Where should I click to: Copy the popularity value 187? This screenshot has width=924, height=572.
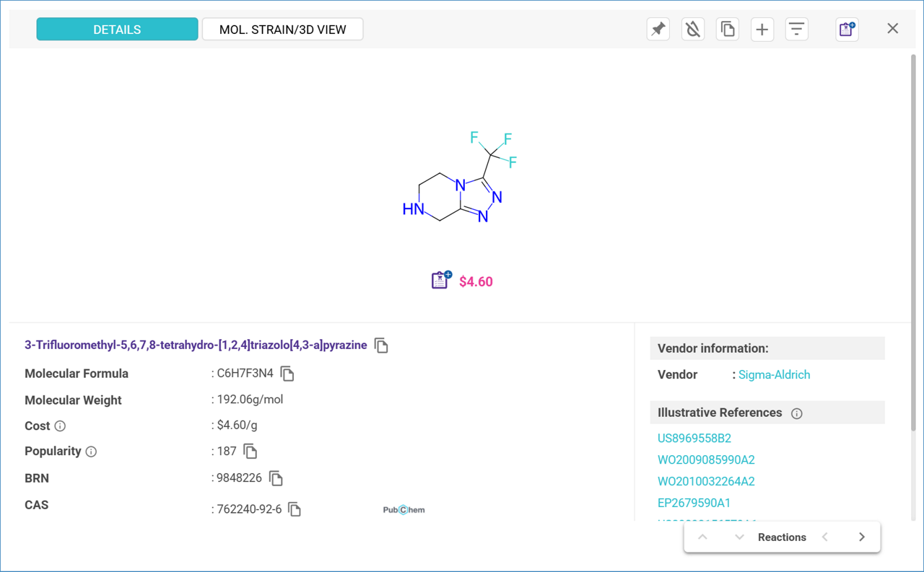(x=250, y=452)
